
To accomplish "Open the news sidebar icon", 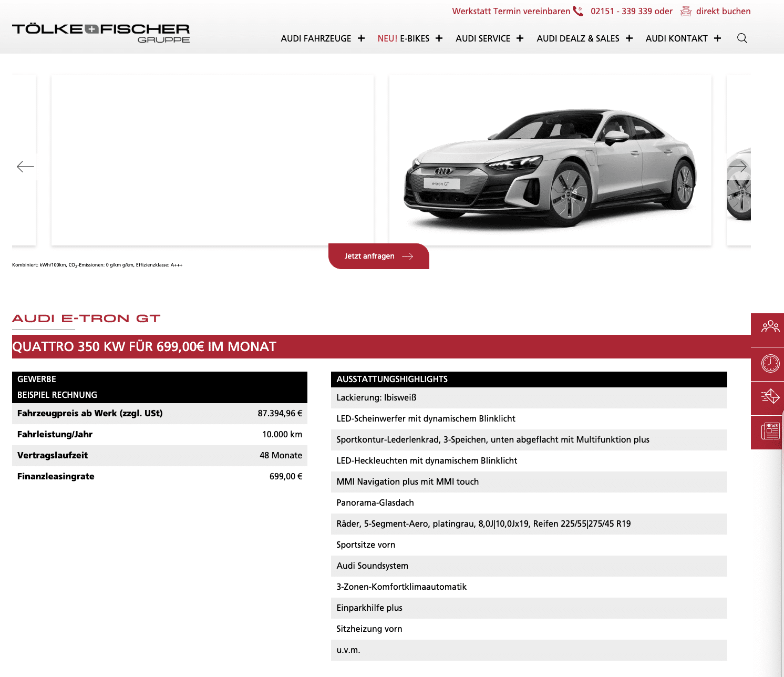I will [770, 432].
